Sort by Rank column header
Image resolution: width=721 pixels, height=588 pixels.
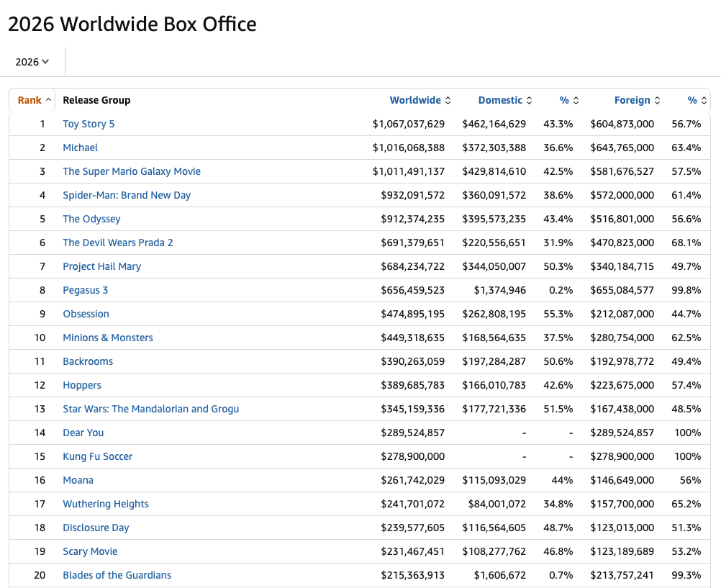[34, 100]
